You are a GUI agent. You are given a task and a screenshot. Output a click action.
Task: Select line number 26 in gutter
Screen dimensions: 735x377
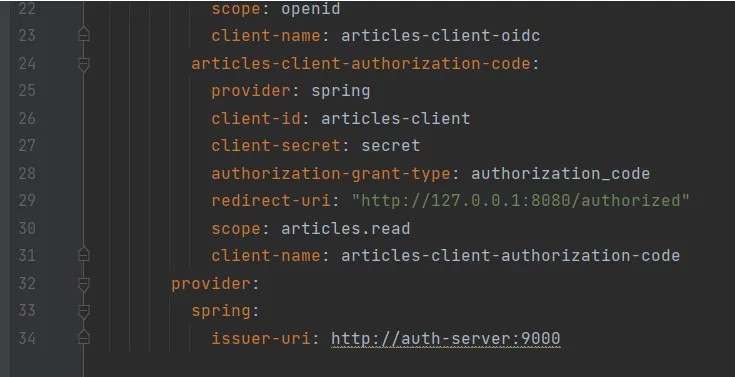tap(27, 118)
